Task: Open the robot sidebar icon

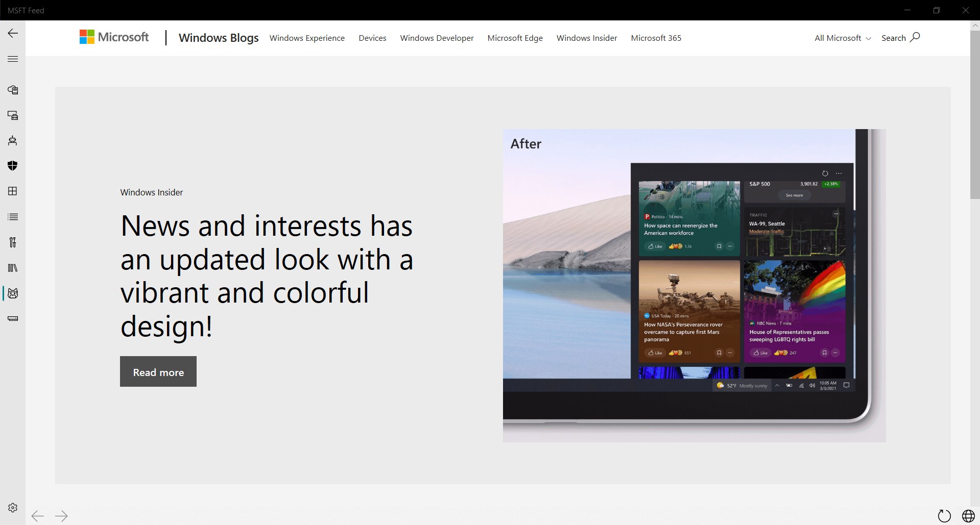Action: [x=13, y=140]
